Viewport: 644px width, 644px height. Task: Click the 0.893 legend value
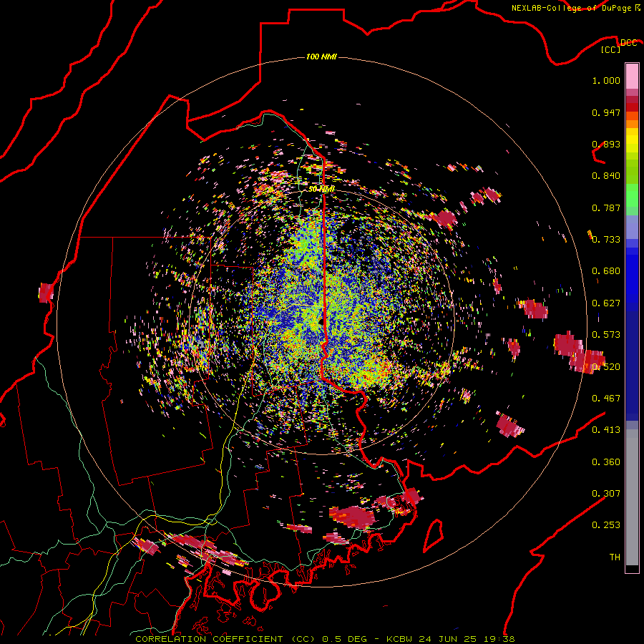(x=606, y=144)
